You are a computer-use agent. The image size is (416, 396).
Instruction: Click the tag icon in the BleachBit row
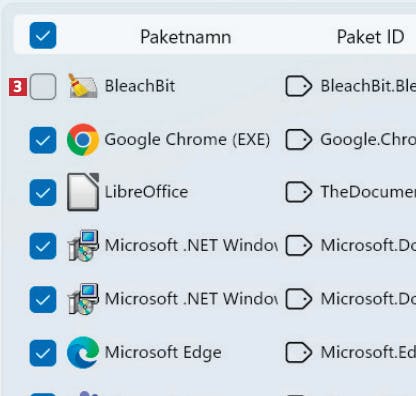(x=299, y=86)
